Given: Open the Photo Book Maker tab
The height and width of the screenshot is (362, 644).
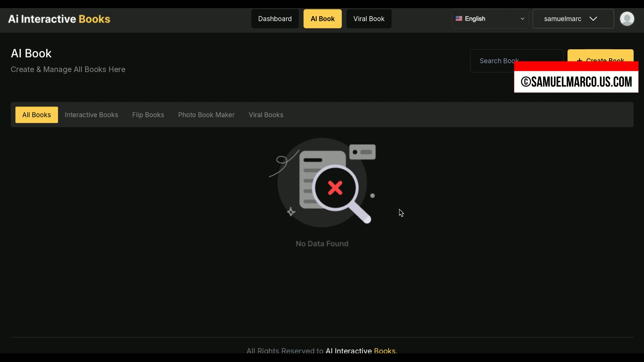Looking at the screenshot, I should click(x=206, y=115).
